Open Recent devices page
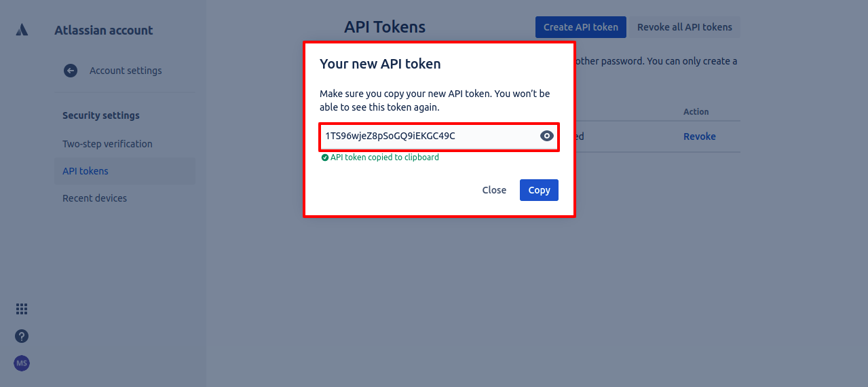This screenshot has height=387, width=868. (x=95, y=198)
